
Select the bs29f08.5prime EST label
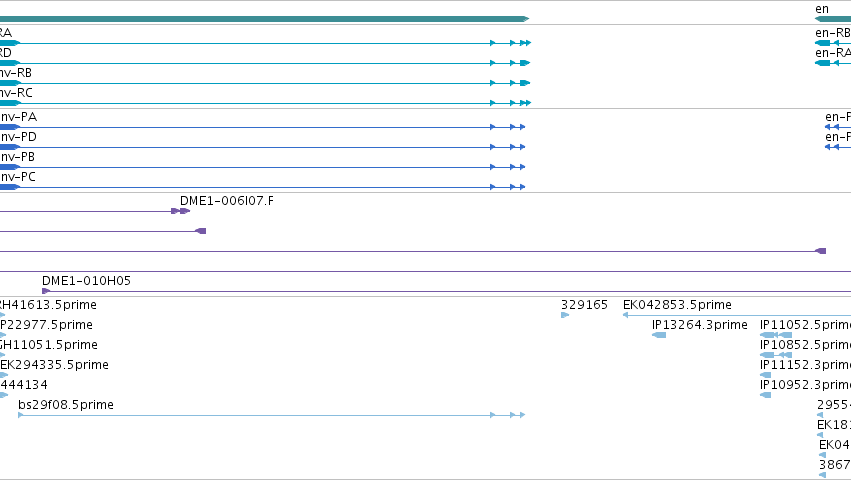66,405
